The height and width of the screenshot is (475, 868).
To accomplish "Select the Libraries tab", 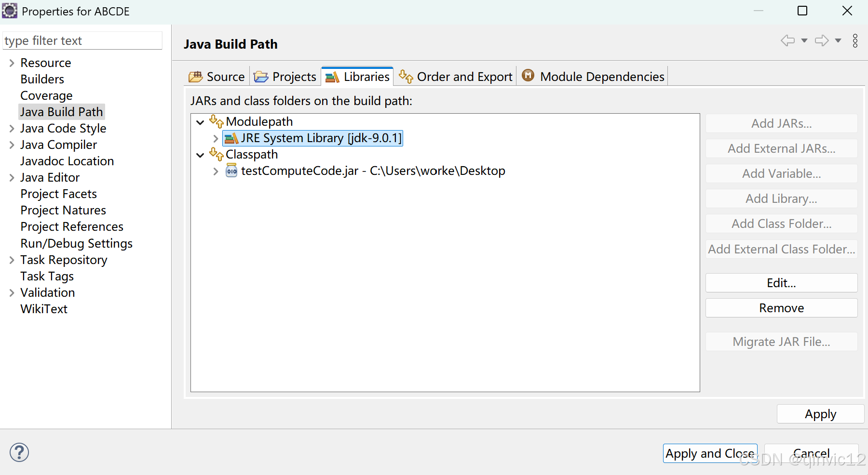I will (x=357, y=77).
